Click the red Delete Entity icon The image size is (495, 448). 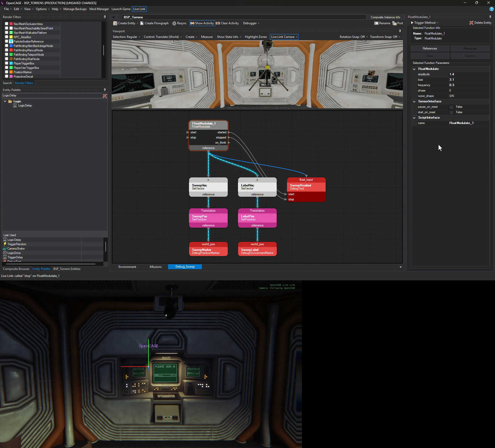pos(471,23)
